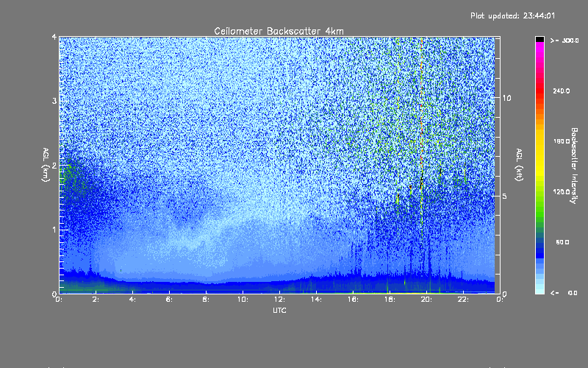Screen dimensions: 588x368
Task: Click the right kft axis label '10'
Action: click(506, 98)
